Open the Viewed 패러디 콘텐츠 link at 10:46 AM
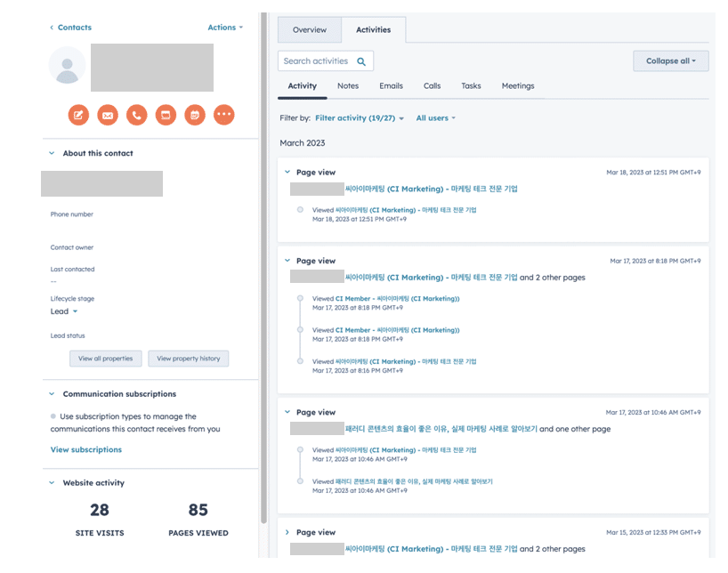The height and width of the screenshot is (573, 728). [x=414, y=481]
